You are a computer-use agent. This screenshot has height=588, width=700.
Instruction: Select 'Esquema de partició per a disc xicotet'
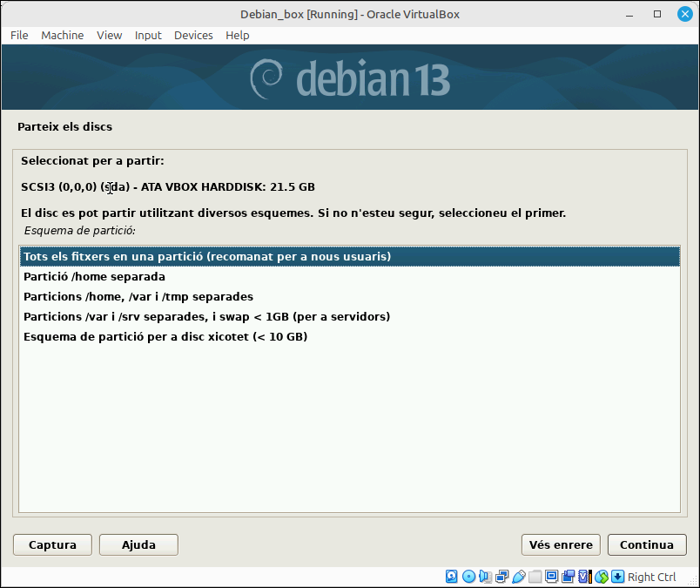pos(349,336)
